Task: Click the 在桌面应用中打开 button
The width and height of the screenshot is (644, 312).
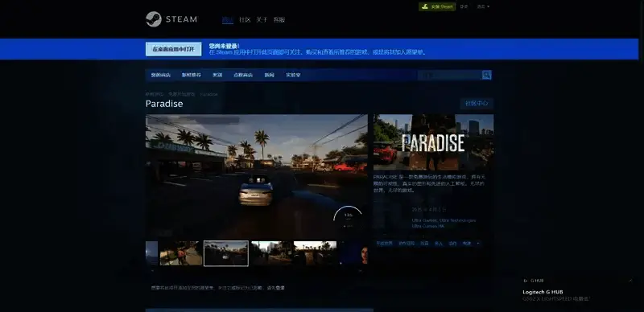Action: tap(173, 49)
